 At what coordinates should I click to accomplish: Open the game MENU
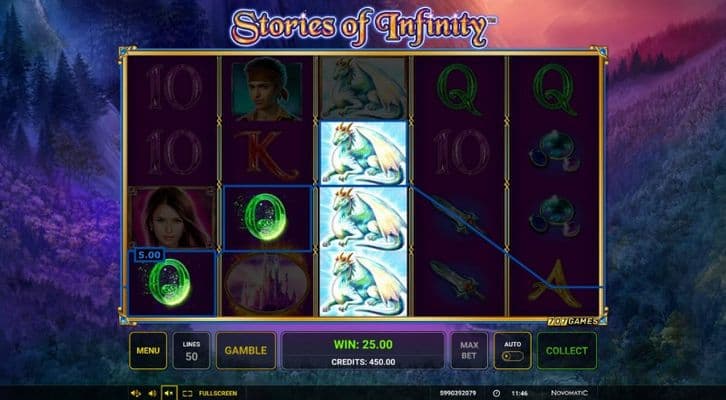pos(148,350)
